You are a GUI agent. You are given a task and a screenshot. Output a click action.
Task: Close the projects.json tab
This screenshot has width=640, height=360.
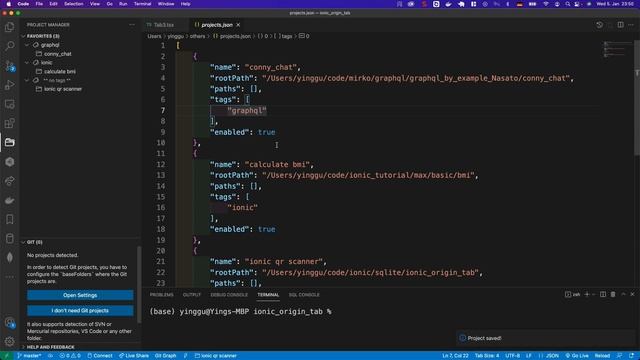click(238, 25)
